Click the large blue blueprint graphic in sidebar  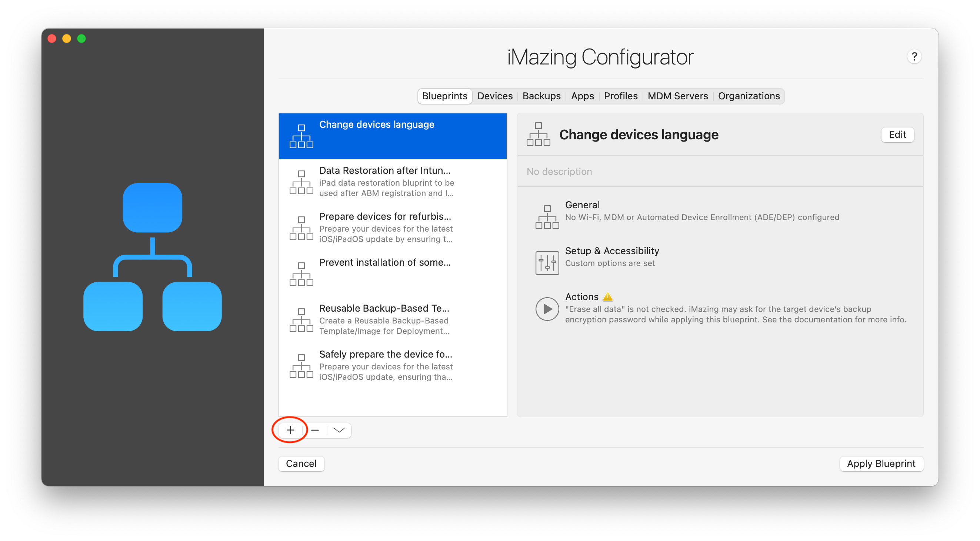tap(152, 257)
